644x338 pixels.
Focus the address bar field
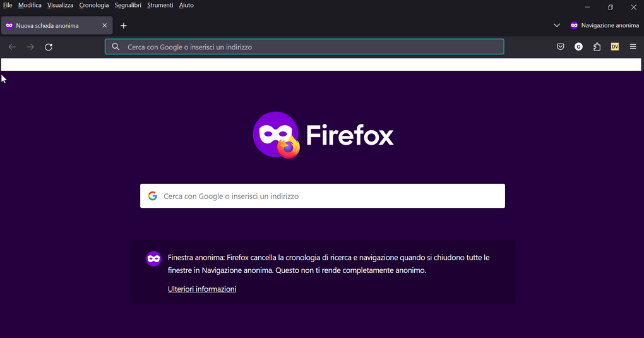coord(304,47)
